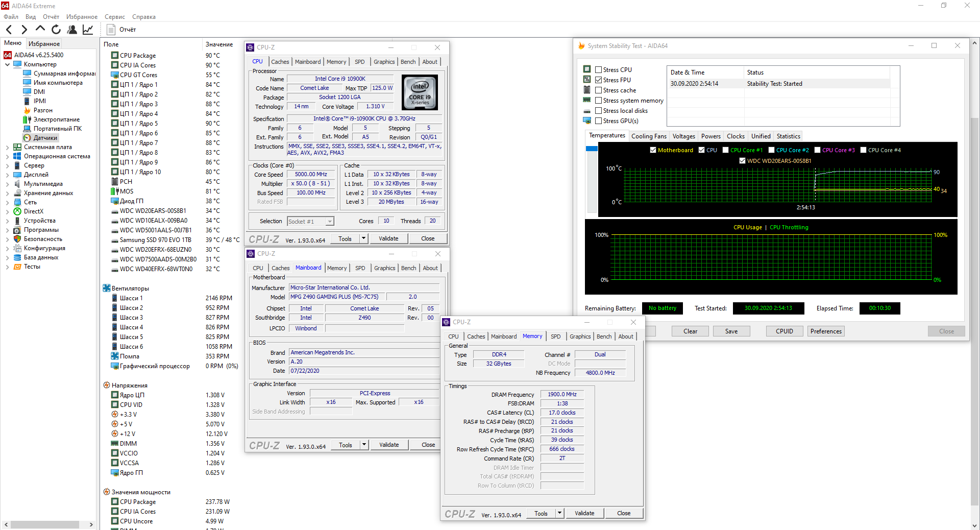Click the AIDA64 v6.25.5400 root icon
This screenshot has width=980, height=530.
[x=8, y=55]
